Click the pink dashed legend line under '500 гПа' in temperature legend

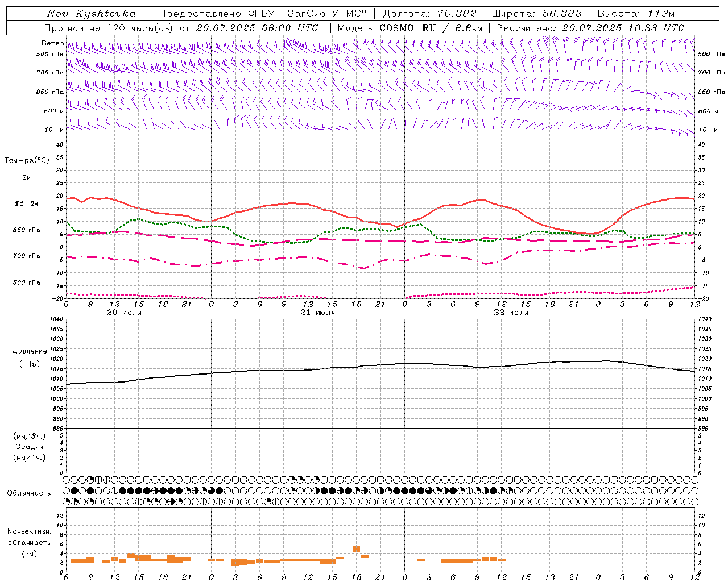coord(26,289)
